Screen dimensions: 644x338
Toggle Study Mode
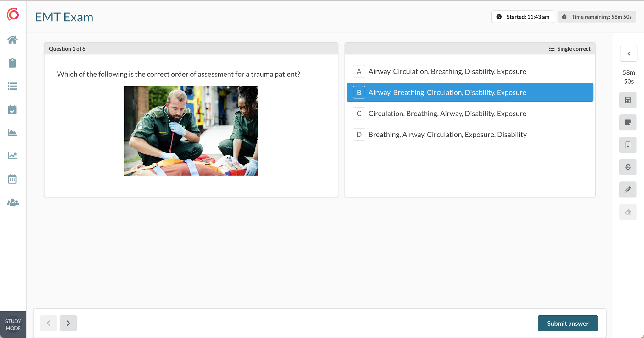[x=13, y=324]
